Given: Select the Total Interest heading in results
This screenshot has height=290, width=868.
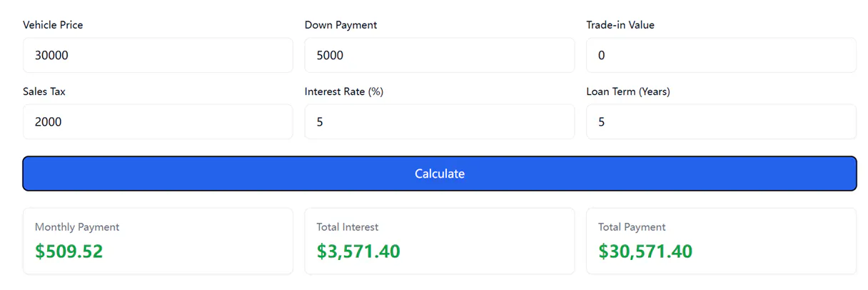Looking at the screenshot, I should click(x=348, y=227).
